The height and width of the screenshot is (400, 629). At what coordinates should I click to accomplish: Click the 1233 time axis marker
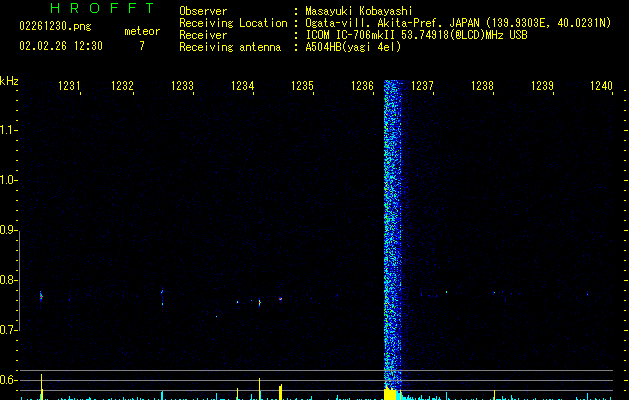pos(183,85)
